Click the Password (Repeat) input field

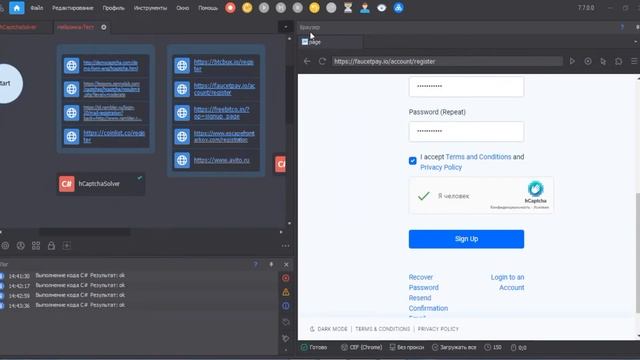pos(466,131)
